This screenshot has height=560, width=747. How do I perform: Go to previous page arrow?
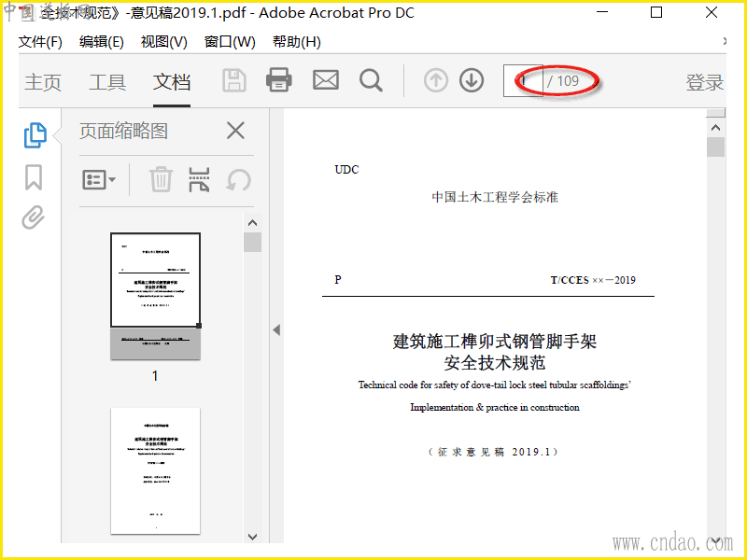click(x=436, y=80)
